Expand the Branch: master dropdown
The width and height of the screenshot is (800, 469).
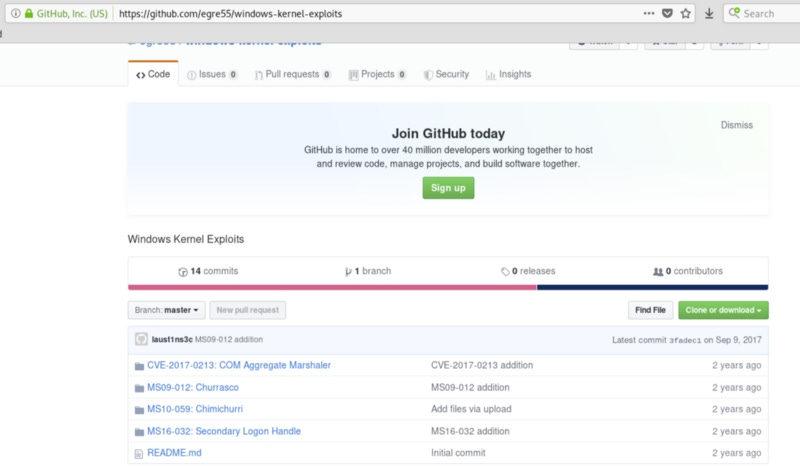tap(166, 310)
